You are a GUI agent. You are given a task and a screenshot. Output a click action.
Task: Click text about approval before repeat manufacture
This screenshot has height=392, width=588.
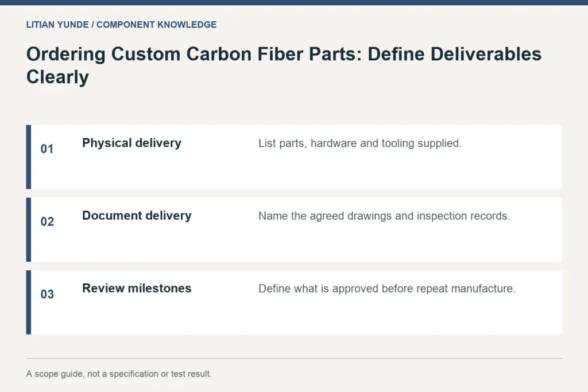point(387,289)
